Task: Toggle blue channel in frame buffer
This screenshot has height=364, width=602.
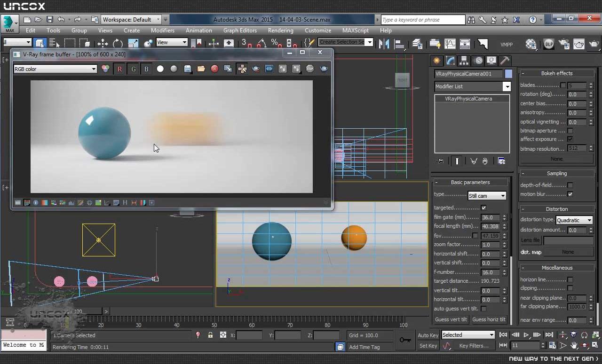Action: pyautogui.click(x=146, y=69)
